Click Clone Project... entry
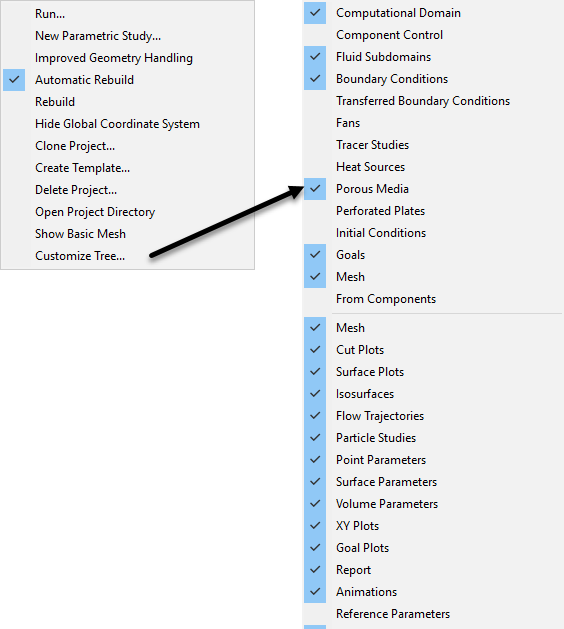 click(75, 146)
